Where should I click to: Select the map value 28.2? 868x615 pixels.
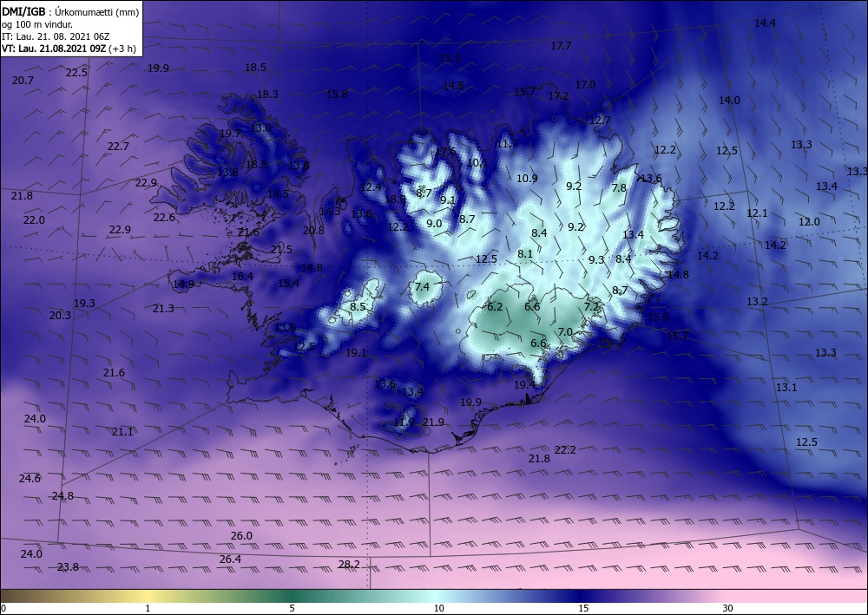(x=349, y=564)
